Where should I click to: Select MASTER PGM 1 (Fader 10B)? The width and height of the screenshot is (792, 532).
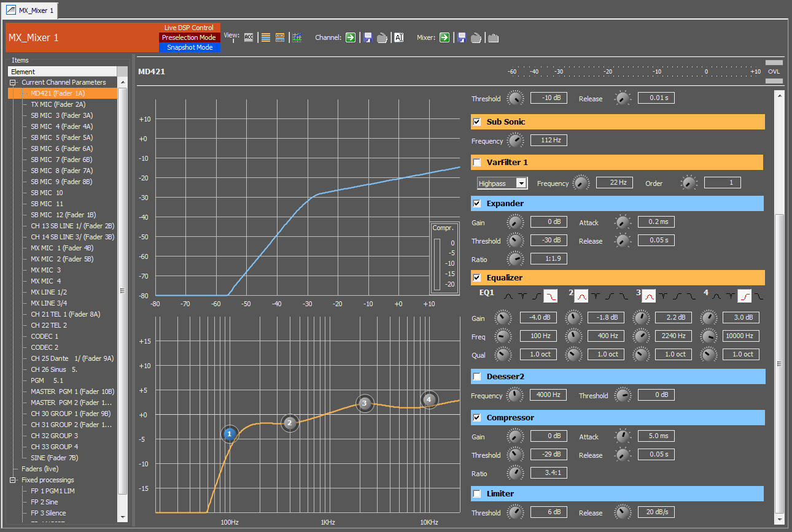point(72,391)
